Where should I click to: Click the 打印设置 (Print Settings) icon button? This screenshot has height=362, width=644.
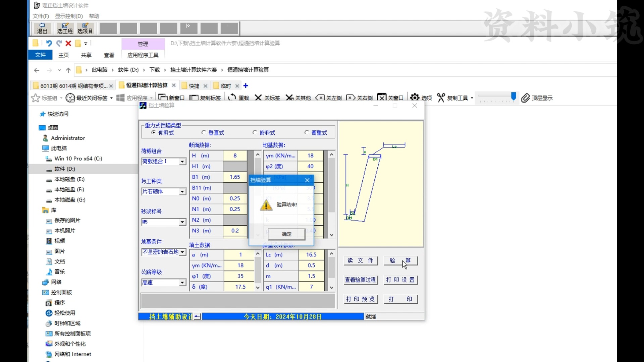point(399,279)
